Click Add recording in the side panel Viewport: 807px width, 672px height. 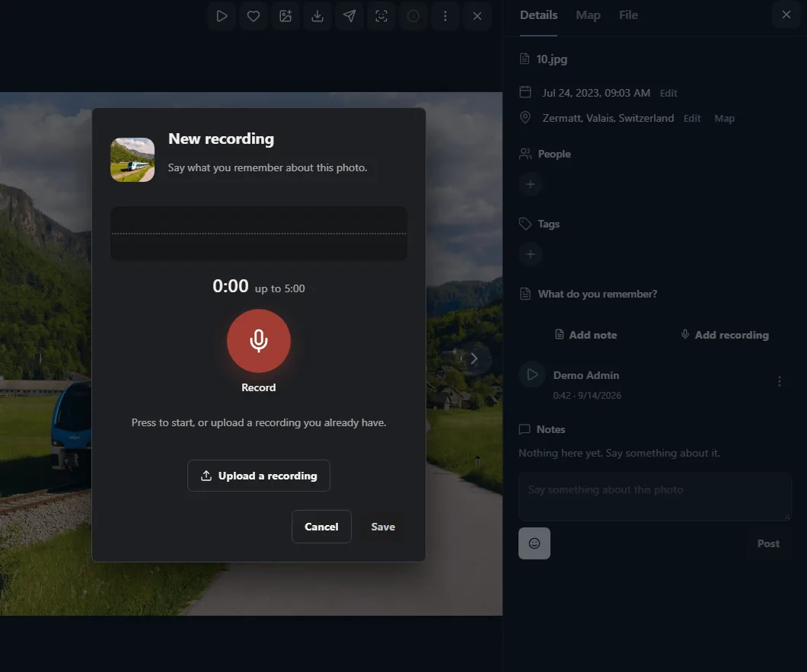[x=724, y=335]
